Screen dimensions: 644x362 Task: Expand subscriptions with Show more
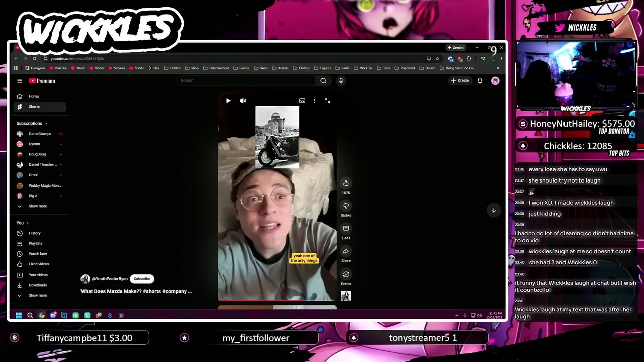[40, 206]
